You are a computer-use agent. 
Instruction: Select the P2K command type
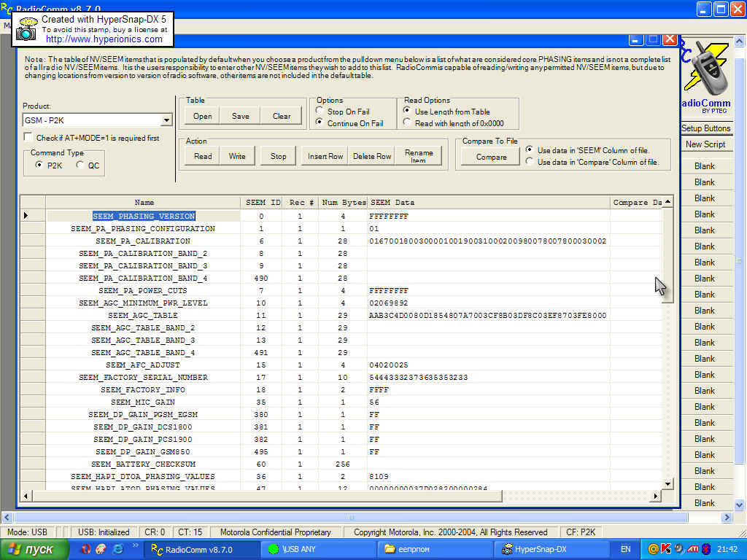(x=39, y=165)
